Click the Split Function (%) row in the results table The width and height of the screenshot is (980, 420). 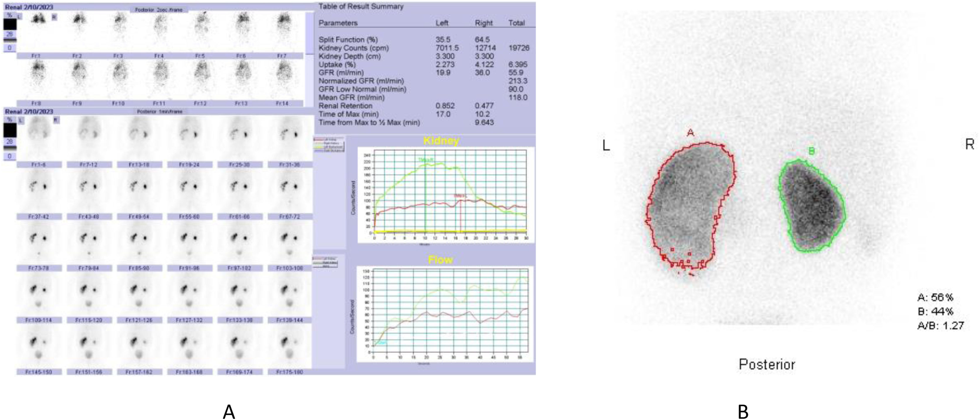pyautogui.click(x=348, y=40)
